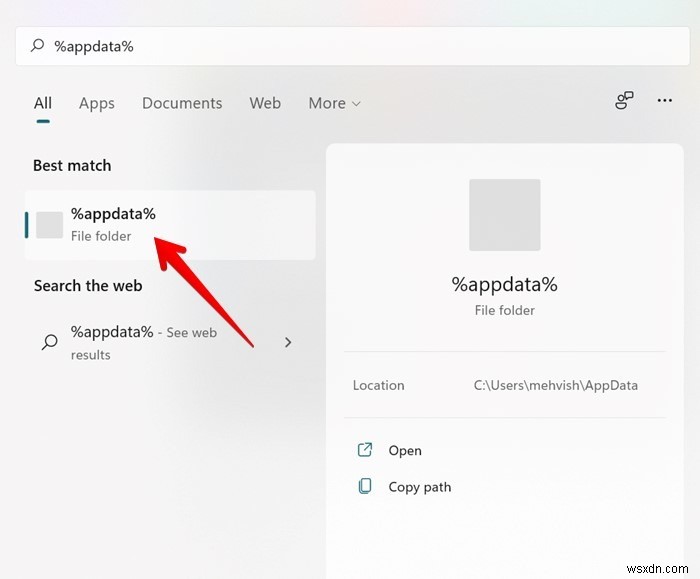Click the Copy path clipboard icon
Screen dimensions: 700x579
point(365,486)
